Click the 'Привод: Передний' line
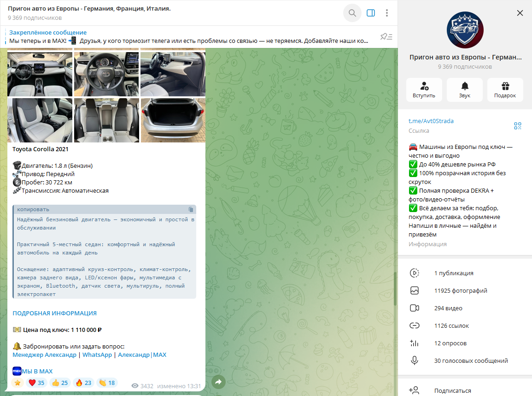 tap(48, 174)
